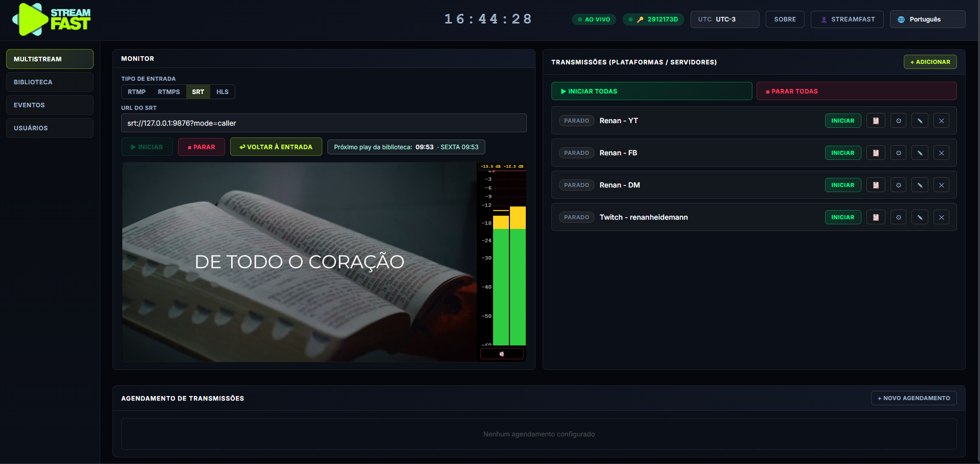Switch input type to RTMPS
Viewport: 980px width, 464px height.
[169, 92]
